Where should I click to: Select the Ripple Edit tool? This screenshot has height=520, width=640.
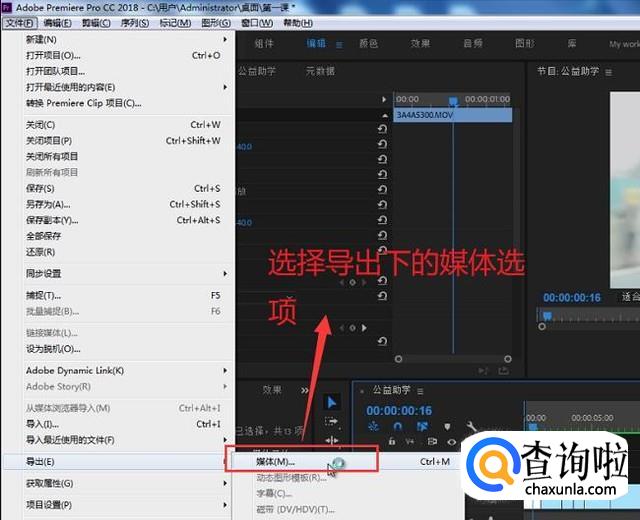[x=331, y=440]
